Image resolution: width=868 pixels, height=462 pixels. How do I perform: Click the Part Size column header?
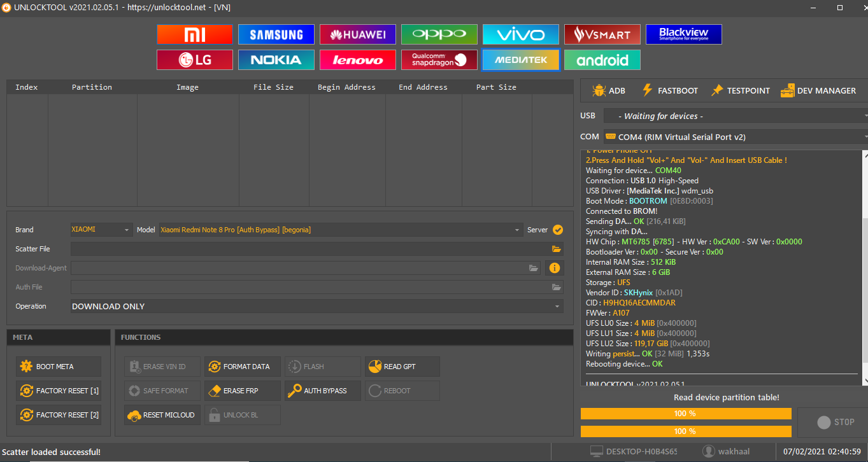pyautogui.click(x=496, y=87)
